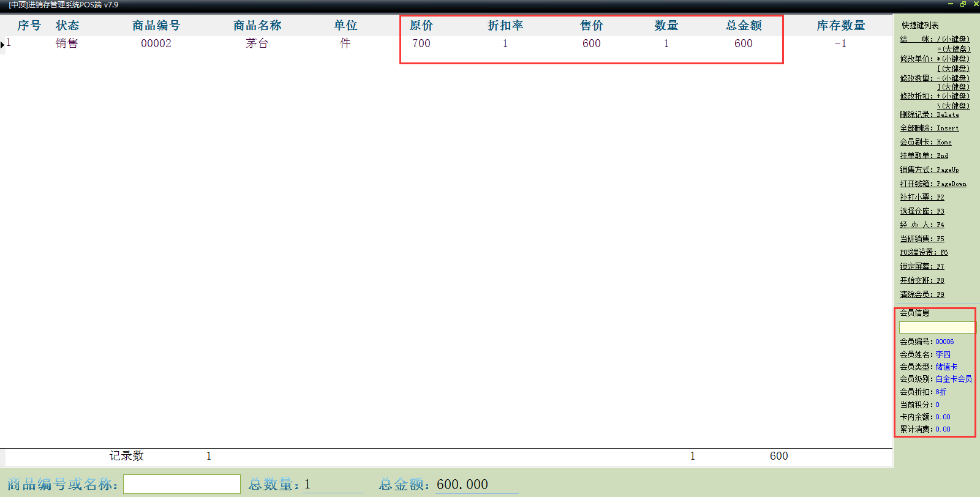Screen dimensions: 980x497
Task: Click the 总金额 value field showing 600.000
Action: point(477,484)
